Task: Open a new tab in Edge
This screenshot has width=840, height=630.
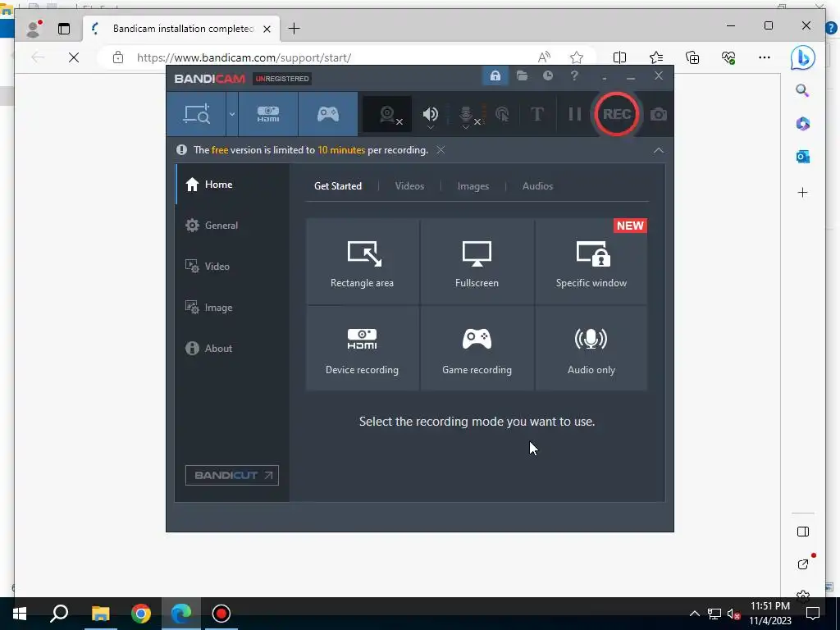Action: pyautogui.click(x=294, y=29)
